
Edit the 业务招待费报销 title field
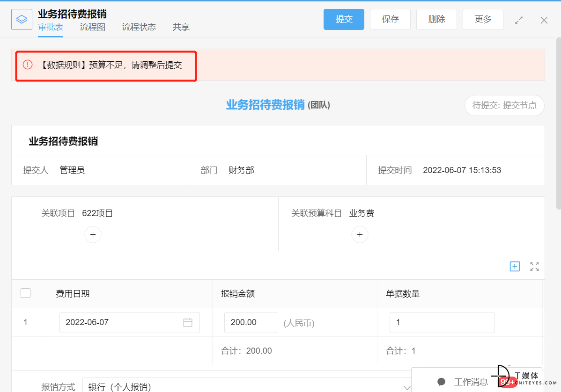click(278, 141)
